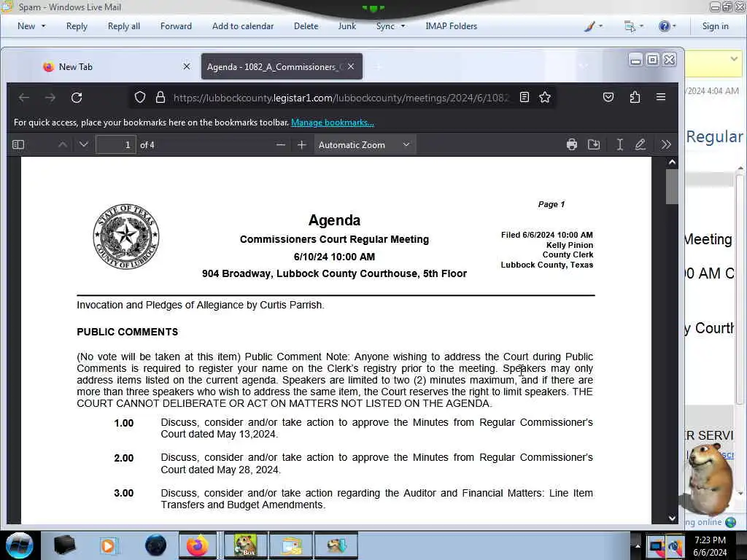Close the Agenda PDF tab
The width and height of the screenshot is (747, 560).
[351, 66]
